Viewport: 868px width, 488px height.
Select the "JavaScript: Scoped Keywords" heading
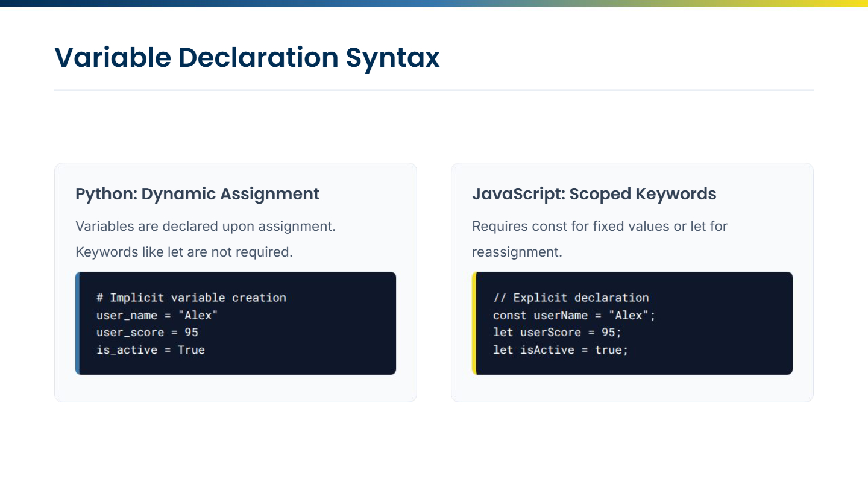point(594,194)
